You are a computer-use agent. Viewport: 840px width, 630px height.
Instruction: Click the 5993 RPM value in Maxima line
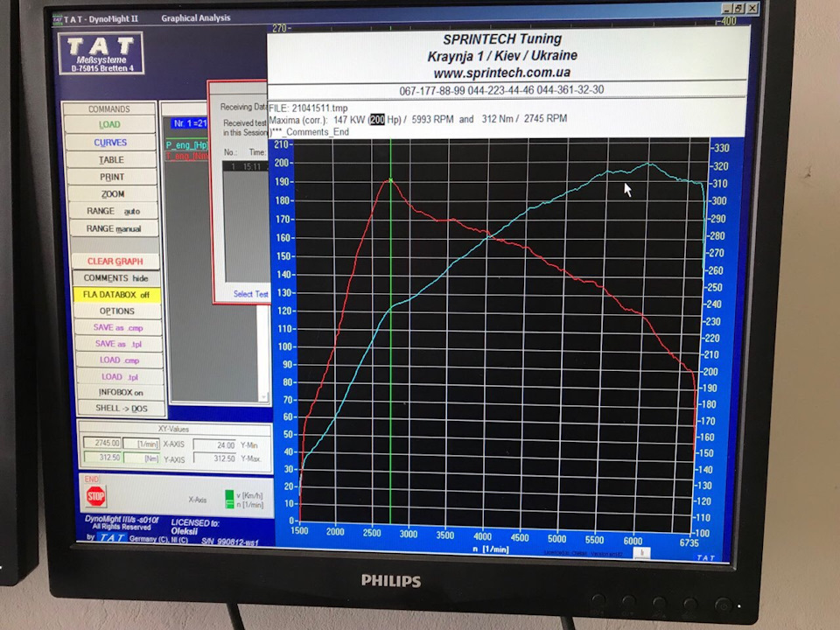click(x=433, y=119)
